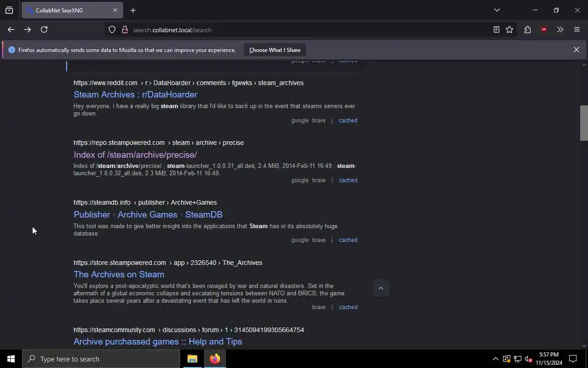Show hidden system tray icons
The width and height of the screenshot is (588, 368).
point(495,359)
